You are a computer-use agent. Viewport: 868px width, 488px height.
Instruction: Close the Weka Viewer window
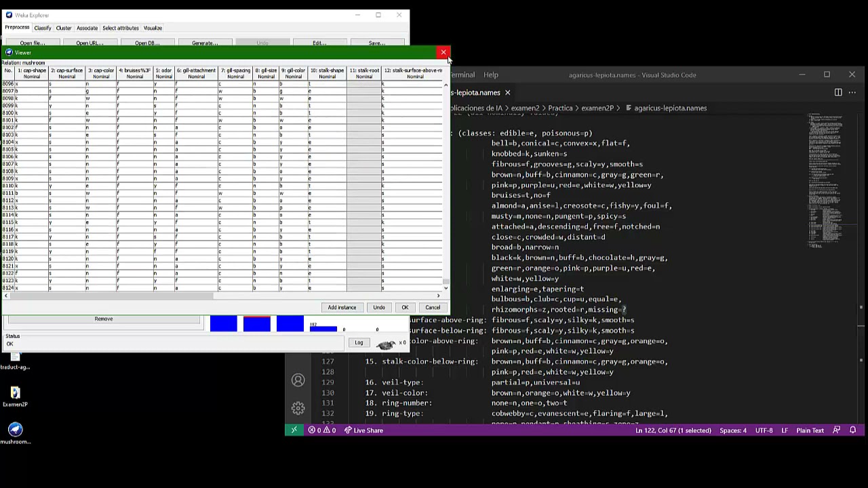tap(443, 52)
